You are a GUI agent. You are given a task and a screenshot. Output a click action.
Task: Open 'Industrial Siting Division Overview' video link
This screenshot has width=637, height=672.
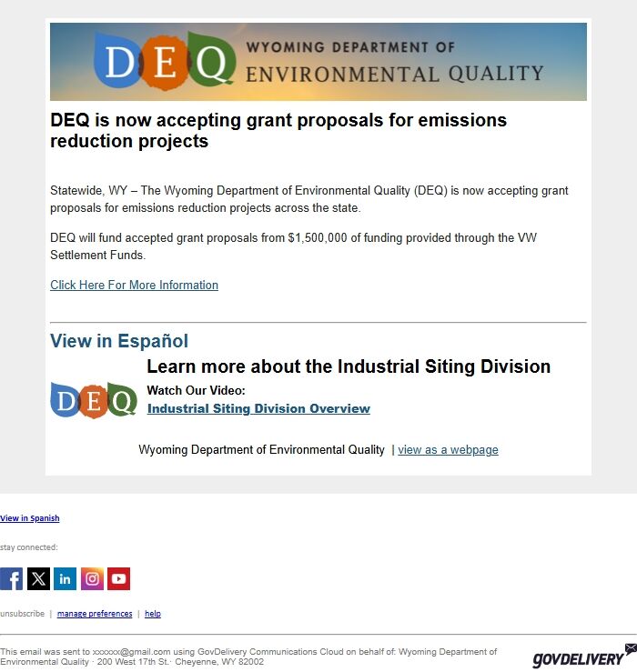click(x=258, y=408)
